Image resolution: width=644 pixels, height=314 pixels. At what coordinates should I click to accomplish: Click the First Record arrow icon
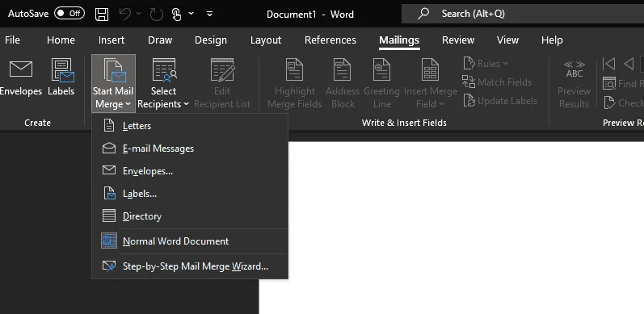pyautogui.click(x=609, y=64)
